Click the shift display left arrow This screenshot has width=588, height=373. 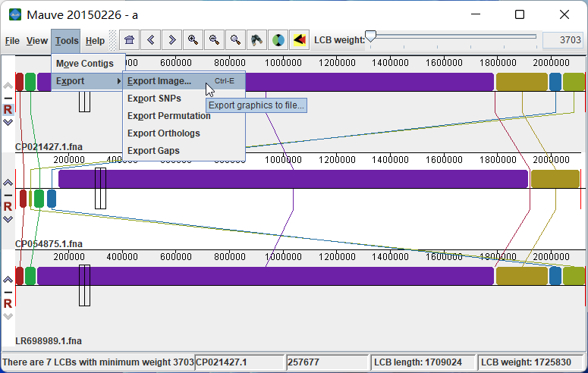tap(151, 40)
